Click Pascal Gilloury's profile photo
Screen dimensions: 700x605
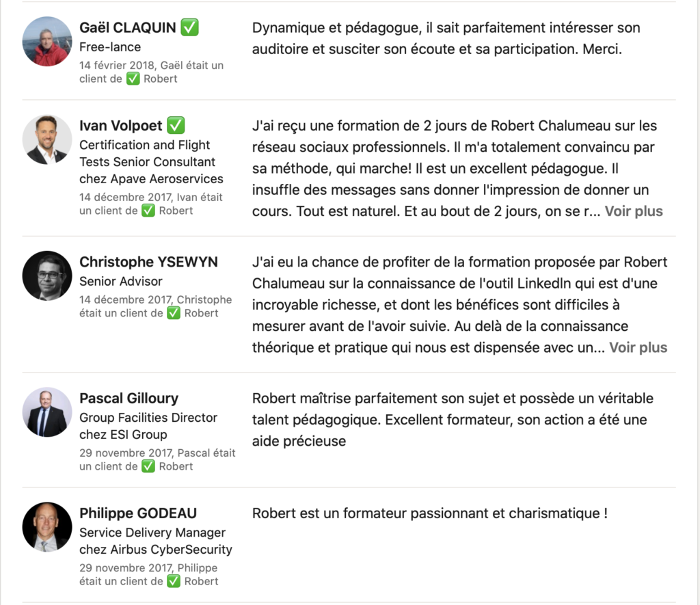click(47, 412)
